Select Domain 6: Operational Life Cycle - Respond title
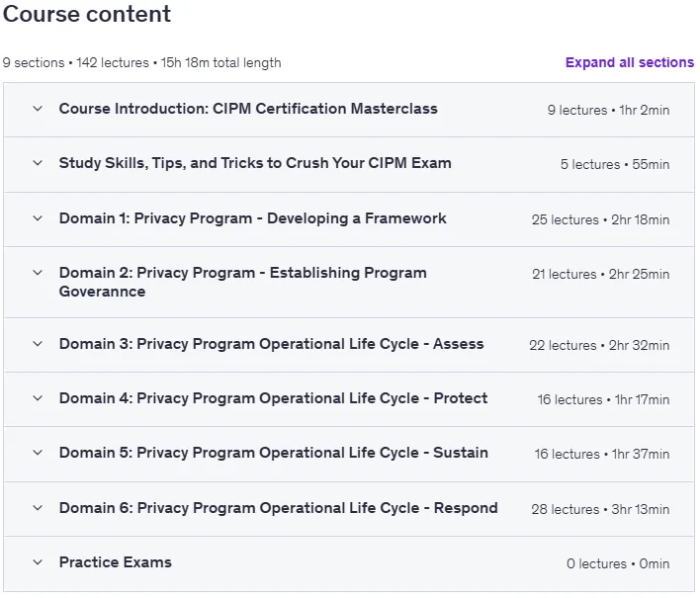Viewport: 700px width, 598px height. click(279, 508)
